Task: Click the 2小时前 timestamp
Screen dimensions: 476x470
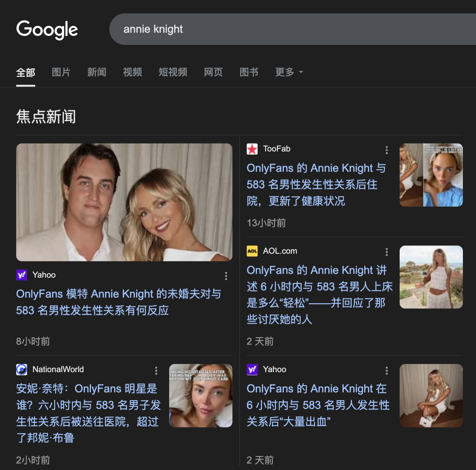Action: (x=33, y=460)
